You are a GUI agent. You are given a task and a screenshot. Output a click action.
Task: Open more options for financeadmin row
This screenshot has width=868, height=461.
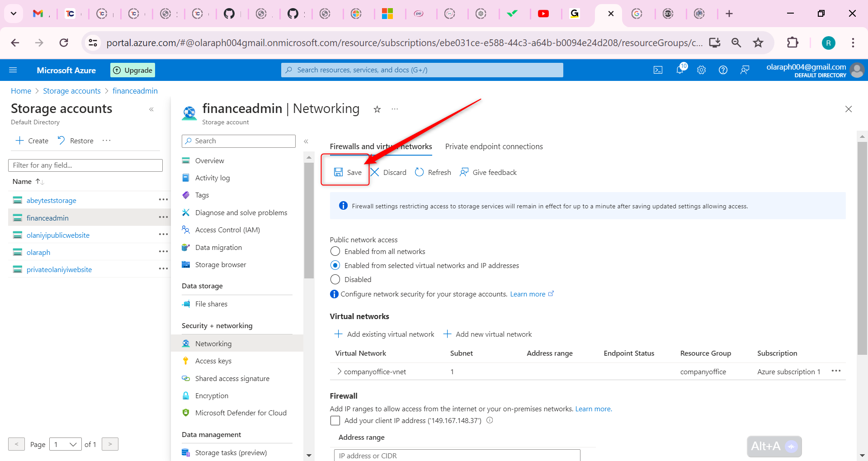point(163,217)
